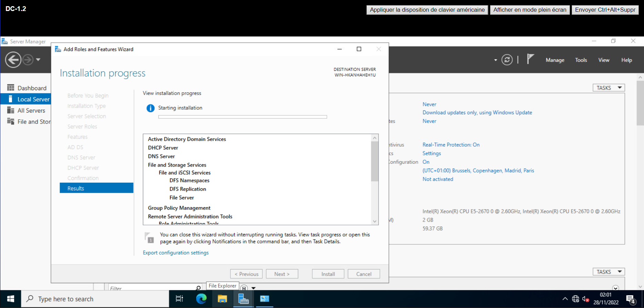Image resolution: width=644 pixels, height=308 pixels.
Task: Click the network globe tray icon
Action: click(575, 299)
